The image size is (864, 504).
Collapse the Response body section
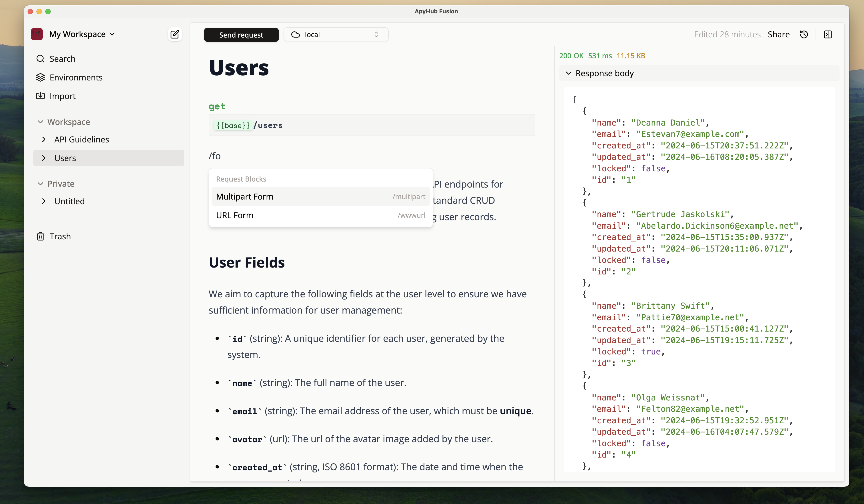tap(569, 73)
